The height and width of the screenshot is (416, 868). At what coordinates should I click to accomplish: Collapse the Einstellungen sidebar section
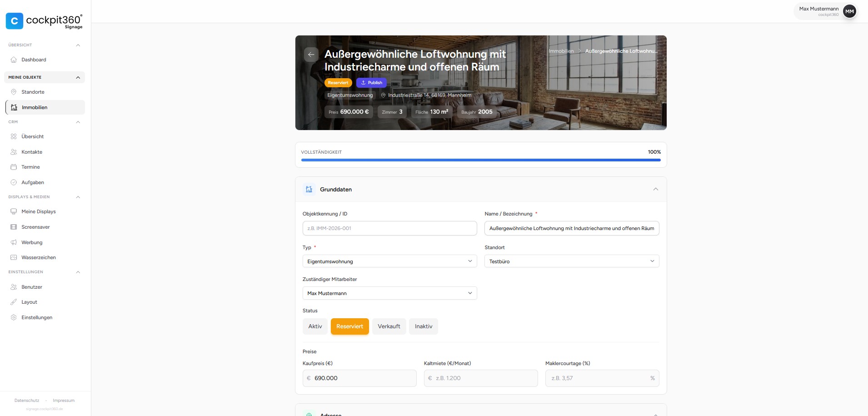[78, 272]
